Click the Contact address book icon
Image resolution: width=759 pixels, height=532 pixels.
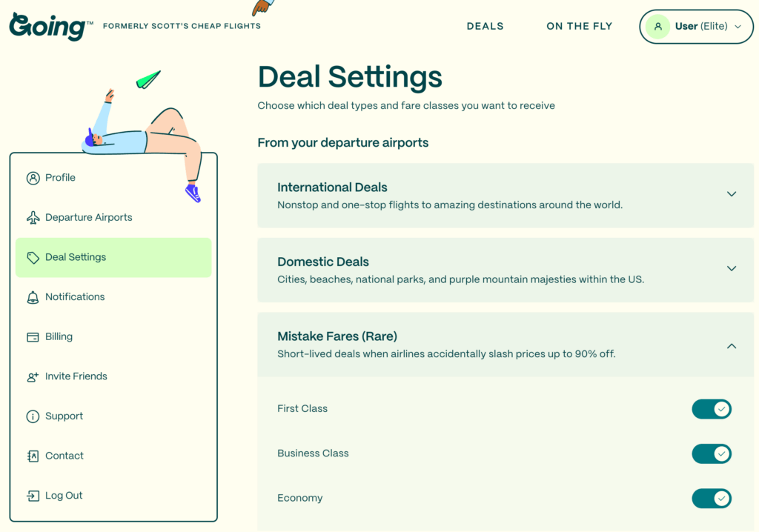coord(33,456)
